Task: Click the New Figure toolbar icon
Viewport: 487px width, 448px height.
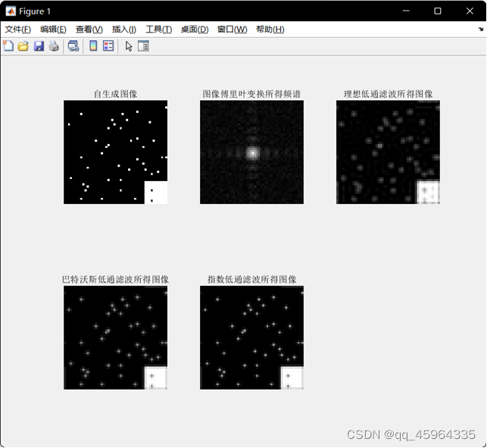Action: tap(8, 46)
